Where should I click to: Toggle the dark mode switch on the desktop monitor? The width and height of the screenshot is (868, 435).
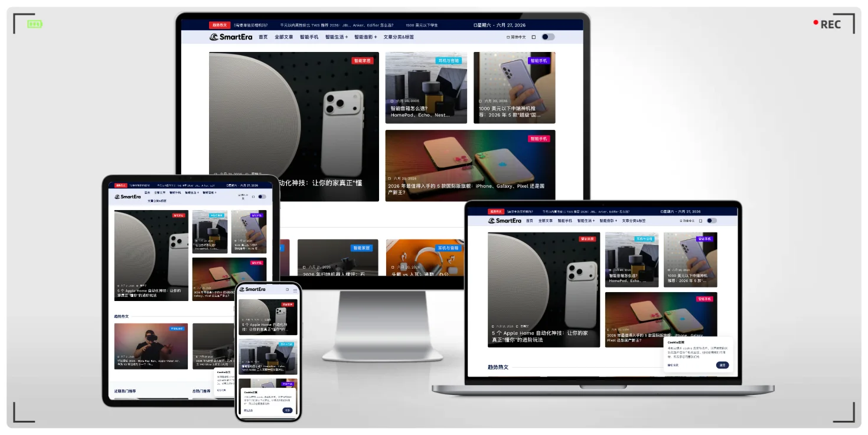pos(548,37)
